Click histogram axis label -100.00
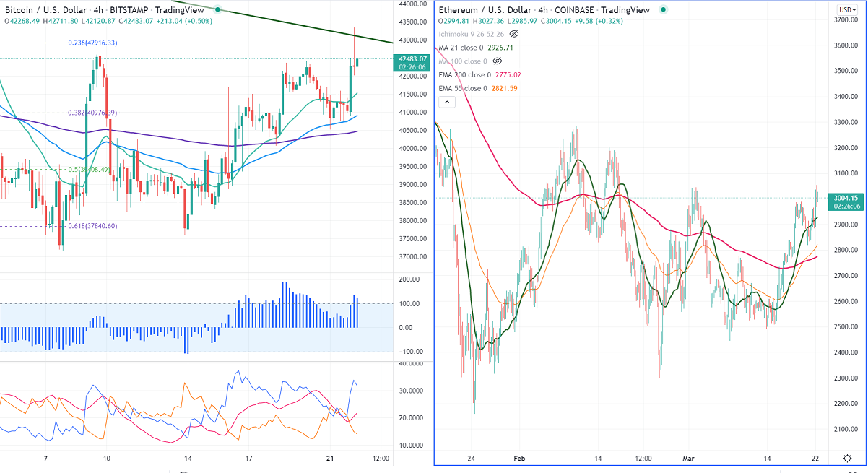This screenshot has height=473, width=868. coord(409,352)
